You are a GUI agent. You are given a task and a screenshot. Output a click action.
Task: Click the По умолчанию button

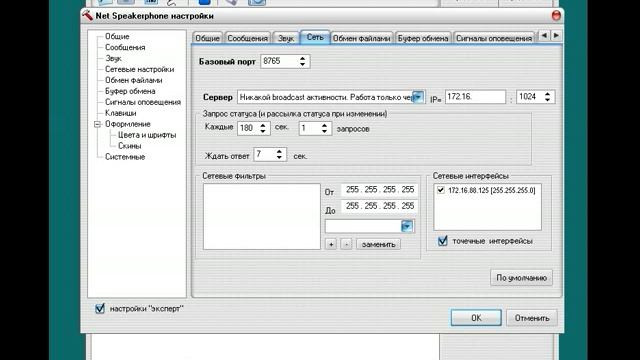tap(521, 278)
